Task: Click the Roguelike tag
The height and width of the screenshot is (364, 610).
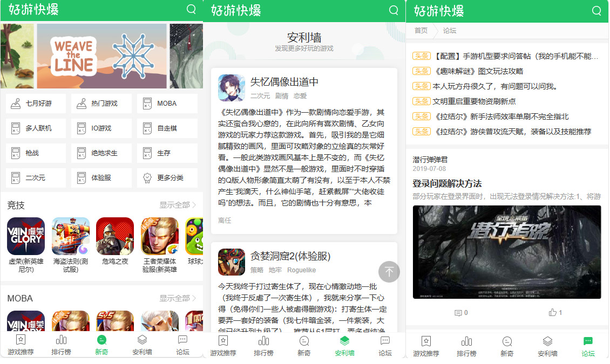Action: click(x=302, y=270)
